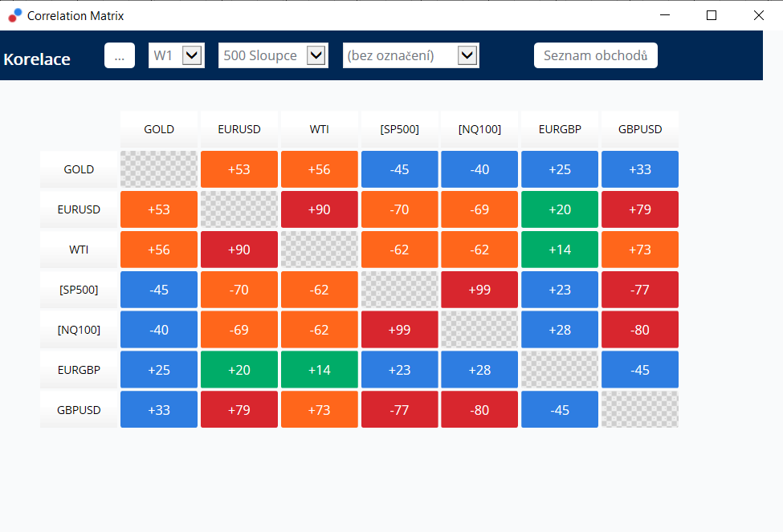
Task: Click EURUSD row WTI cell +90
Action: pyautogui.click(x=319, y=209)
